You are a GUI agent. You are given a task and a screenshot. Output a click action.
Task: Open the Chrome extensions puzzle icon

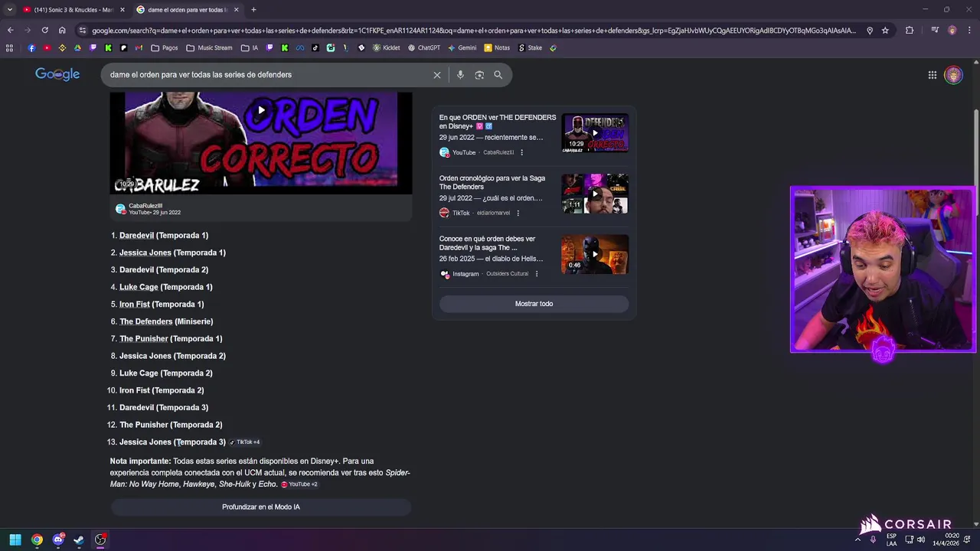[910, 31]
